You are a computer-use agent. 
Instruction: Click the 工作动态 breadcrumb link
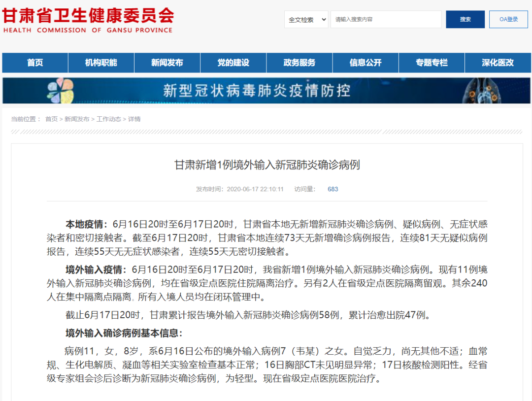108,119
